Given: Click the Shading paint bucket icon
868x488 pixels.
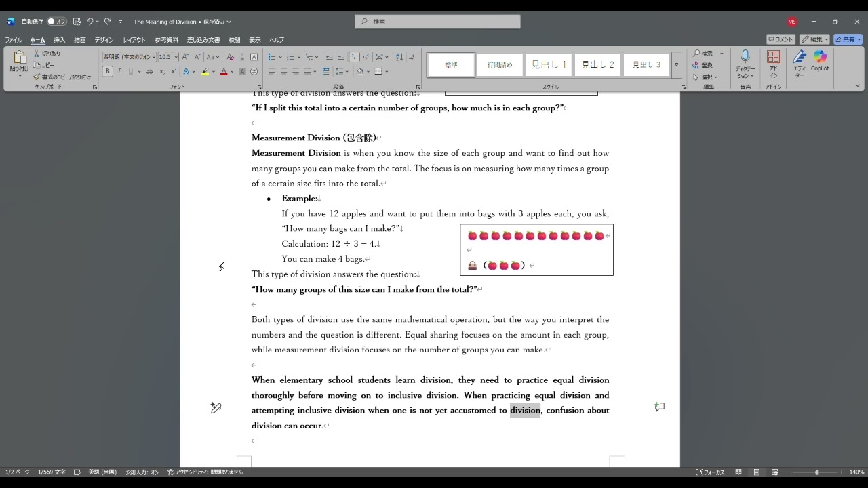Looking at the screenshot, I should (x=360, y=71).
